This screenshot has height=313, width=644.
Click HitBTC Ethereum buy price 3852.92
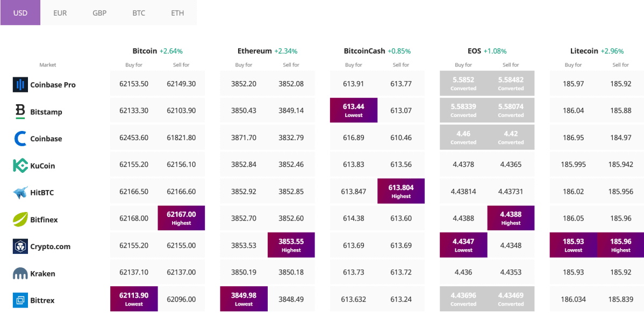[x=244, y=192]
